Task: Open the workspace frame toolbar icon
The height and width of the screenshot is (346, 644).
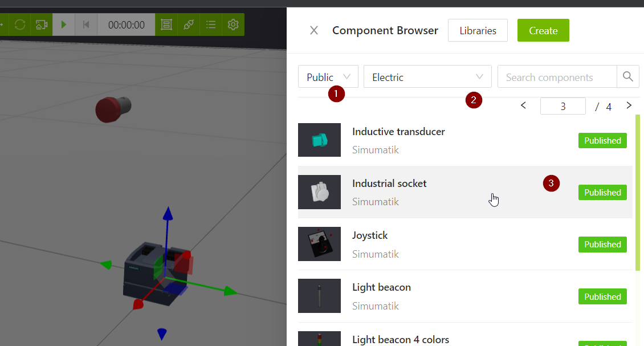Action: tap(166, 25)
